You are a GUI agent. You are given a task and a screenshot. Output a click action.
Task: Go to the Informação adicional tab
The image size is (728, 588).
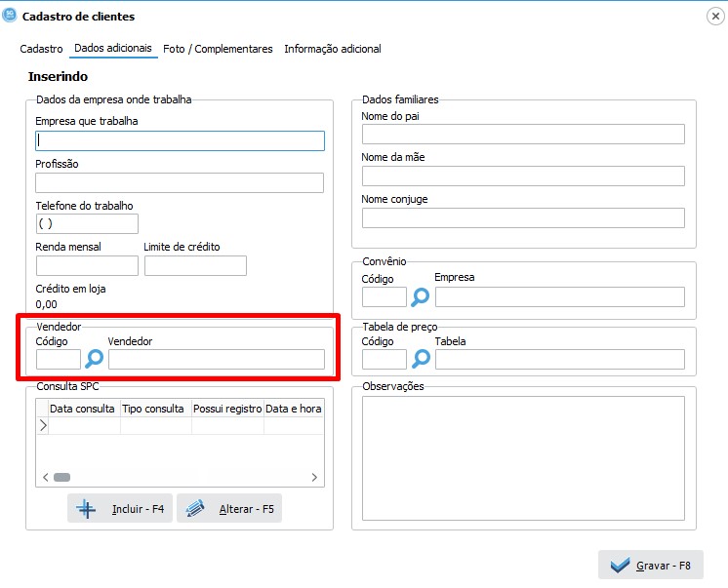tap(332, 49)
